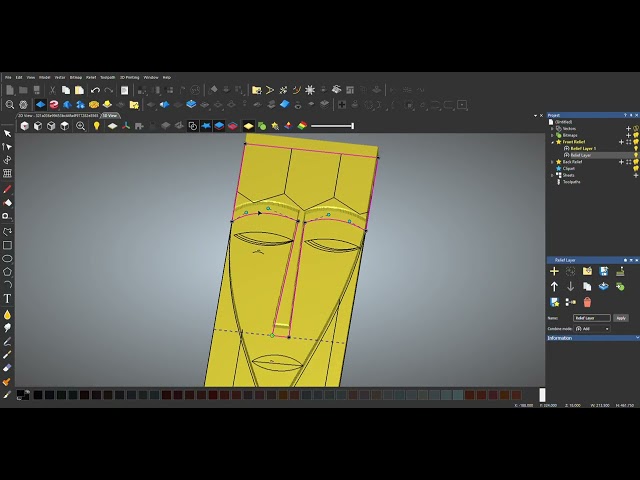Move relief layer up with up arrow
The image size is (640, 480).
554,287
